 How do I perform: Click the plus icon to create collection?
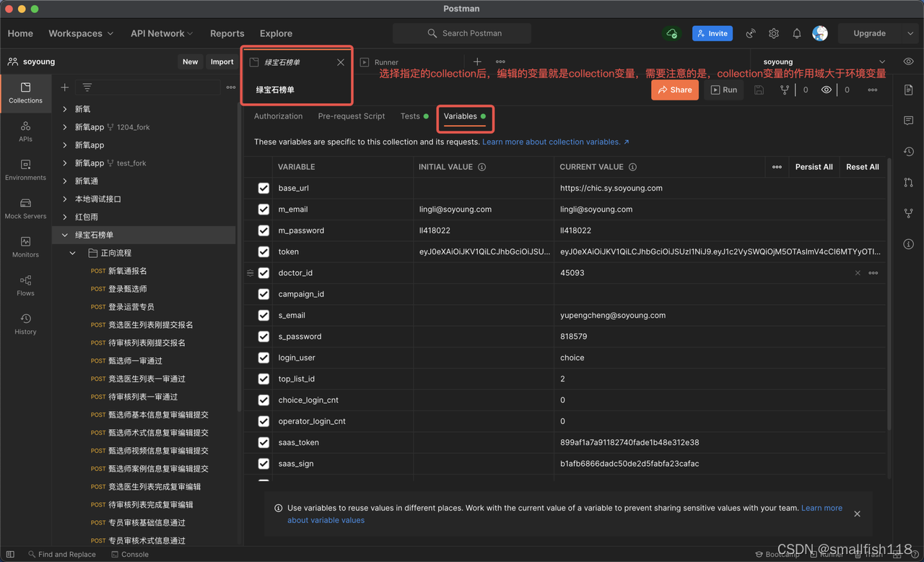point(65,87)
